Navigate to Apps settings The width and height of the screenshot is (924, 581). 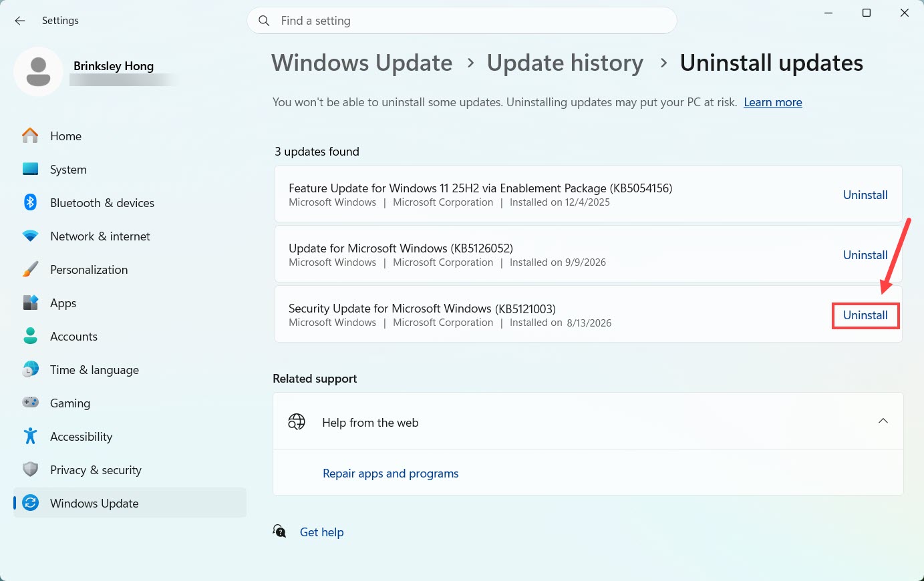(130, 303)
